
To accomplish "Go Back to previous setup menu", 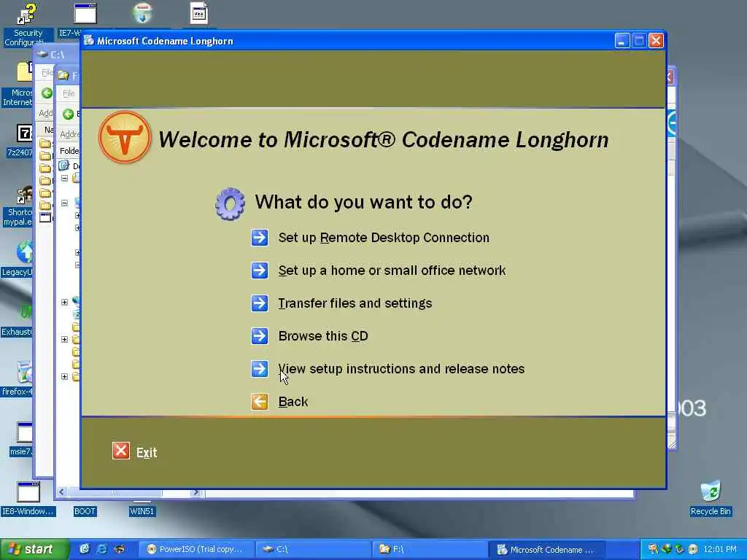I will tap(293, 402).
